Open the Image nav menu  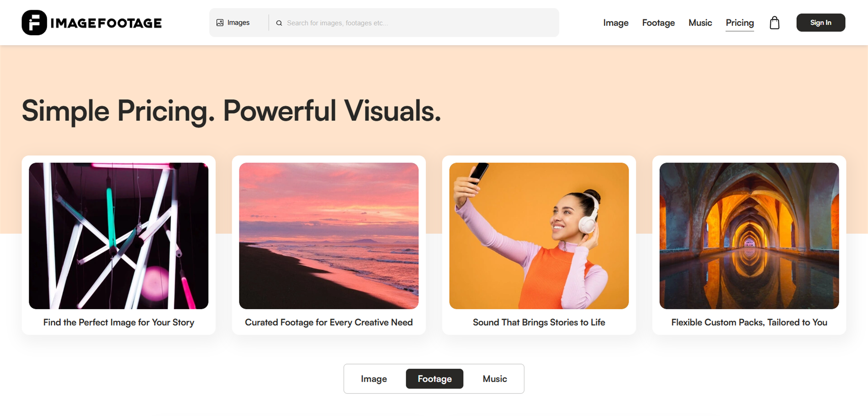615,22
